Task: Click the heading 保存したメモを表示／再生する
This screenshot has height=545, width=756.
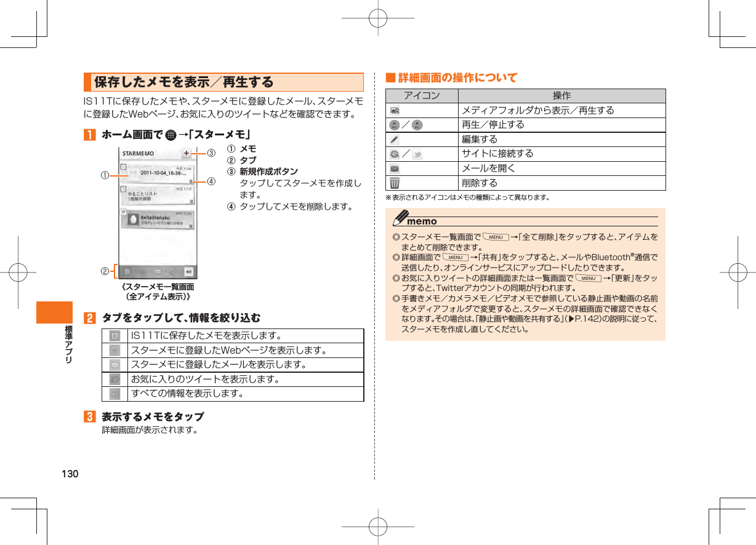Action: 184,82
